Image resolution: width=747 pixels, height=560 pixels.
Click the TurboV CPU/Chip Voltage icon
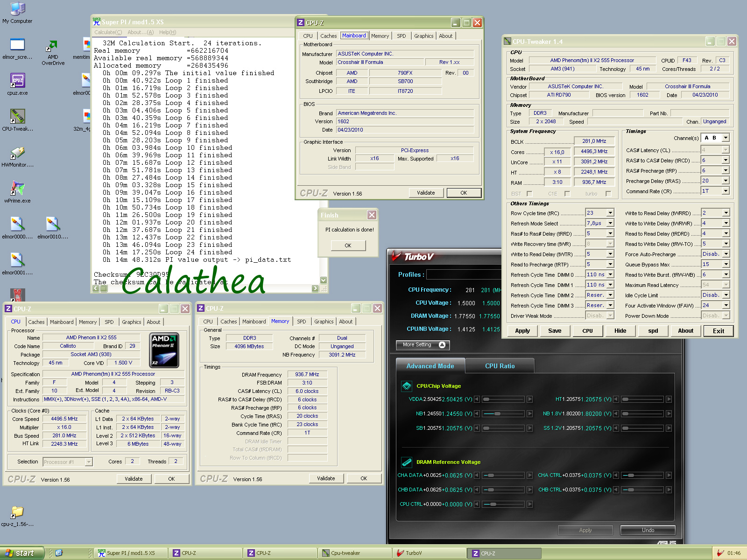(407, 386)
